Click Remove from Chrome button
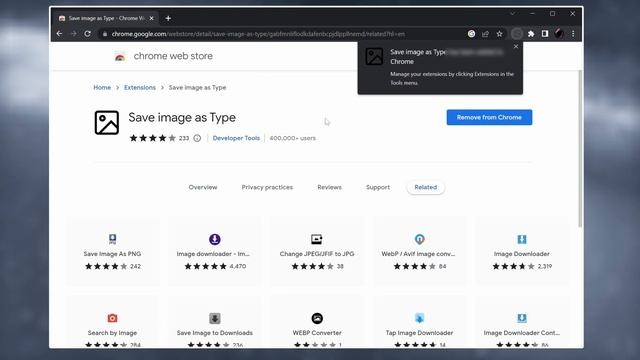640x360 pixels. (489, 117)
